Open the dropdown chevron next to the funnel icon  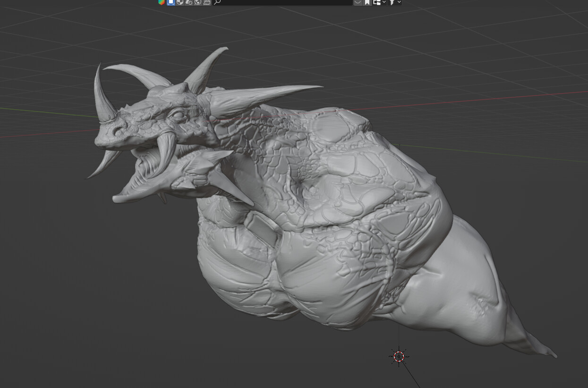pos(399,2)
